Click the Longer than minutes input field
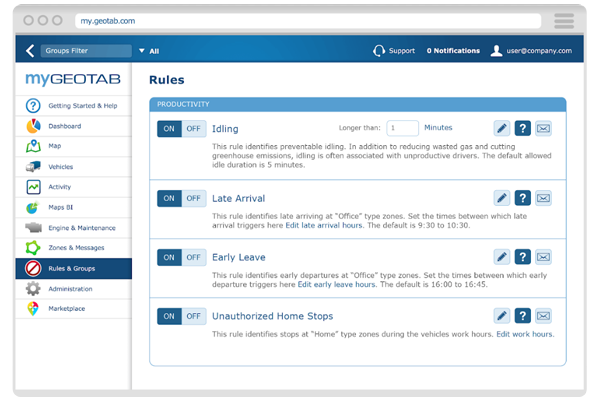The image size is (600, 400). point(402,128)
